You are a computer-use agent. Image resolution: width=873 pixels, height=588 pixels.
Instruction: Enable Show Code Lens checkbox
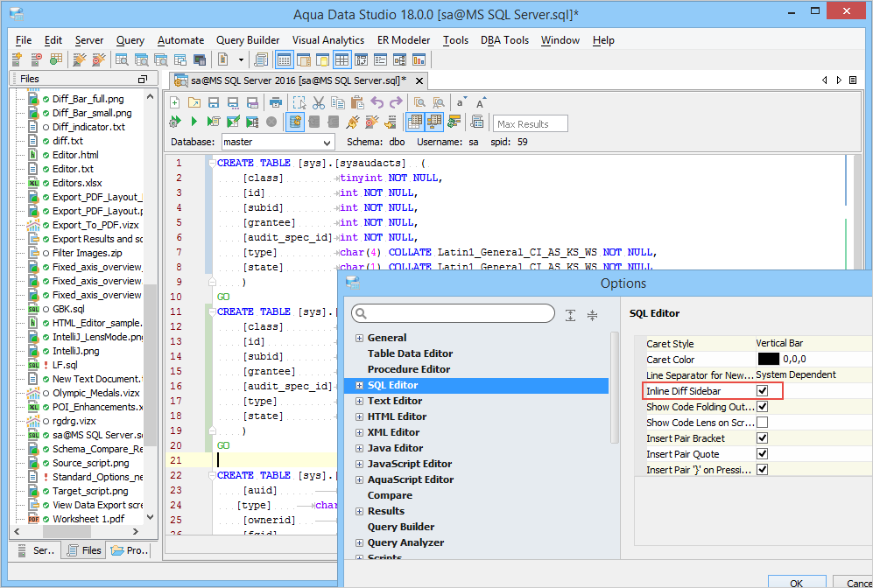(762, 423)
